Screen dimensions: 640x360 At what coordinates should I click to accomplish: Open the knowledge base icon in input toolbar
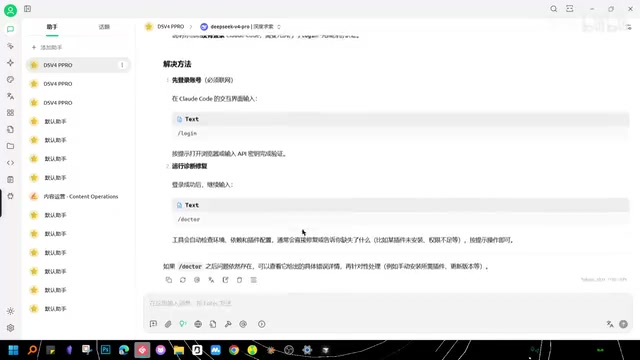(x=213, y=324)
